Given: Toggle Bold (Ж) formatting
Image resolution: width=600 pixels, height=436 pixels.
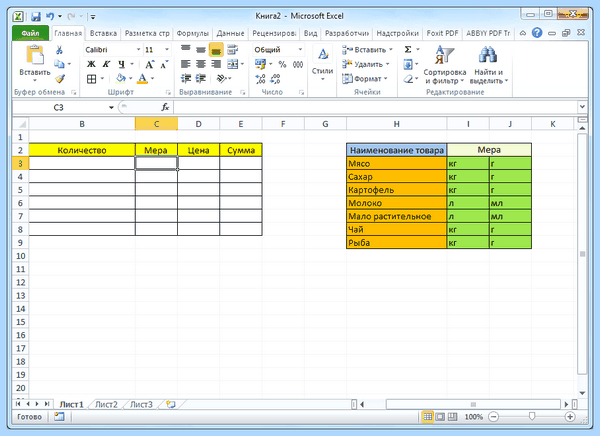Looking at the screenshot, I should (91, 64).
